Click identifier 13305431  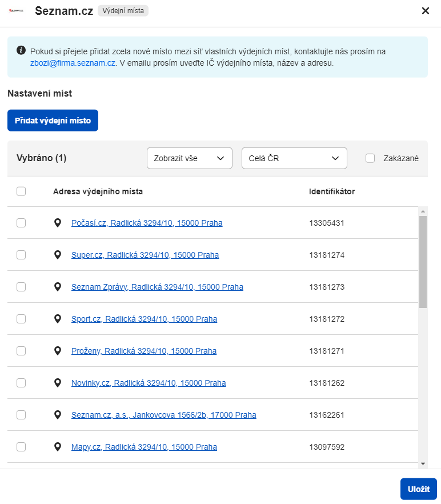[x=327, y=223]
